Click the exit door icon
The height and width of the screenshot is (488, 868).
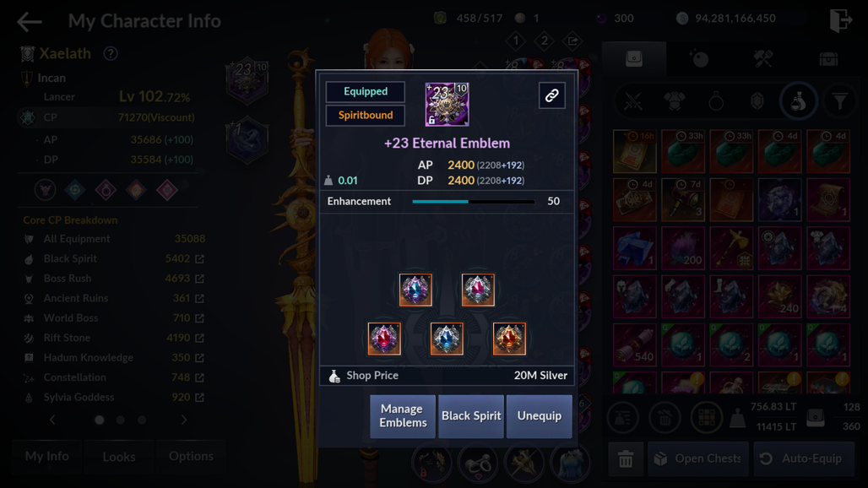click(x=841, y=20)
